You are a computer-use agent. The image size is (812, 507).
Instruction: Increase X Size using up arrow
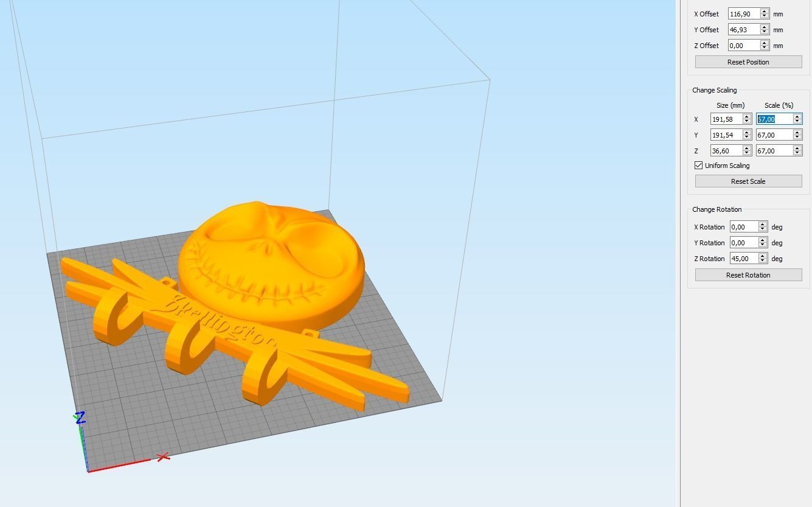(x=747, y=117)
